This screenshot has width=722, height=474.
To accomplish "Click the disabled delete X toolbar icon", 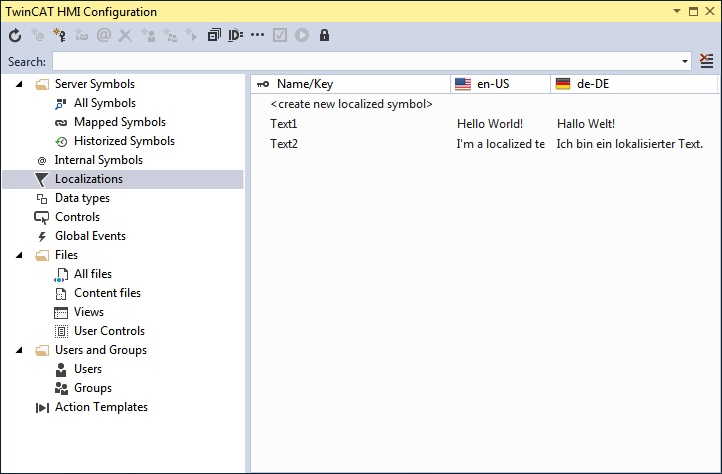I will (125, 35).
